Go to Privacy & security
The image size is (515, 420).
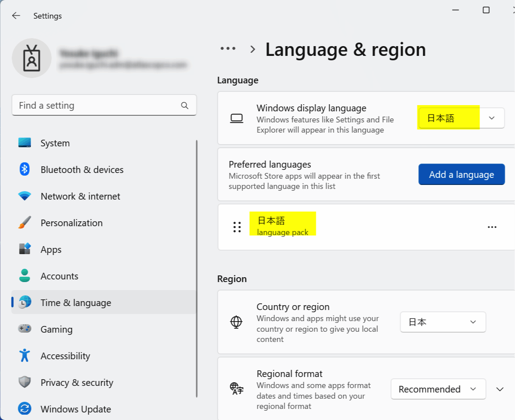pyautogui.click(x=104, y=382)
